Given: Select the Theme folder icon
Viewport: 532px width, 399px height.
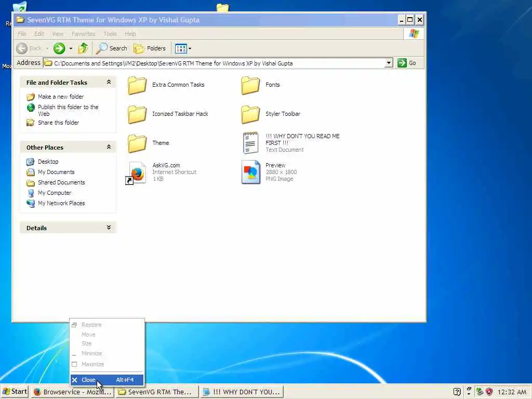Looking at the screenshot, I should click(x=137, y=143).
